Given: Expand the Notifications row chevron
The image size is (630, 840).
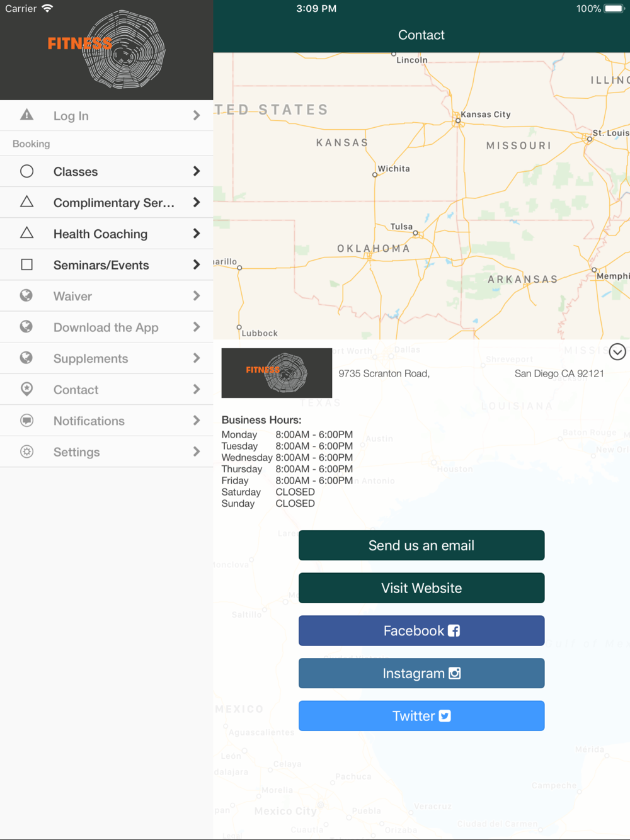Looking at the screenshot, I should (197, 421).
